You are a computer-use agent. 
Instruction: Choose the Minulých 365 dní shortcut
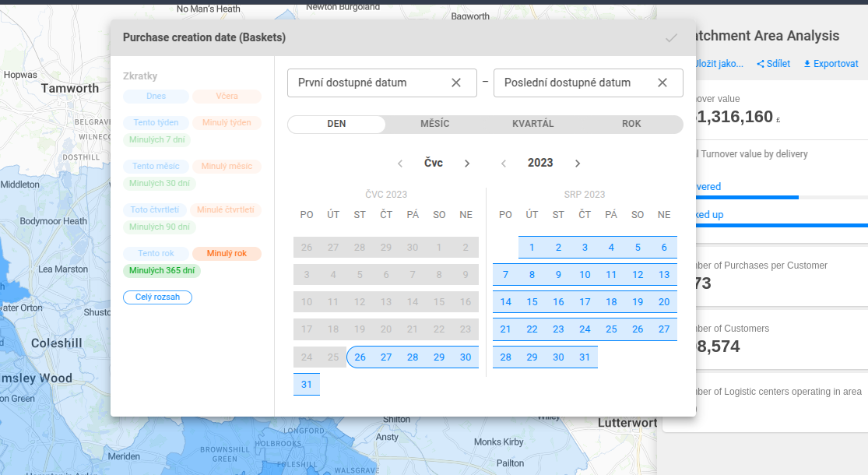162,271
